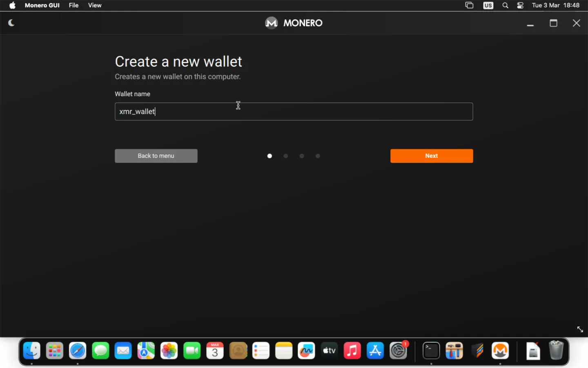Open Spotlight search
This screenshot has width=588, height=368.
pyautogui.click(x=506, y=5)
